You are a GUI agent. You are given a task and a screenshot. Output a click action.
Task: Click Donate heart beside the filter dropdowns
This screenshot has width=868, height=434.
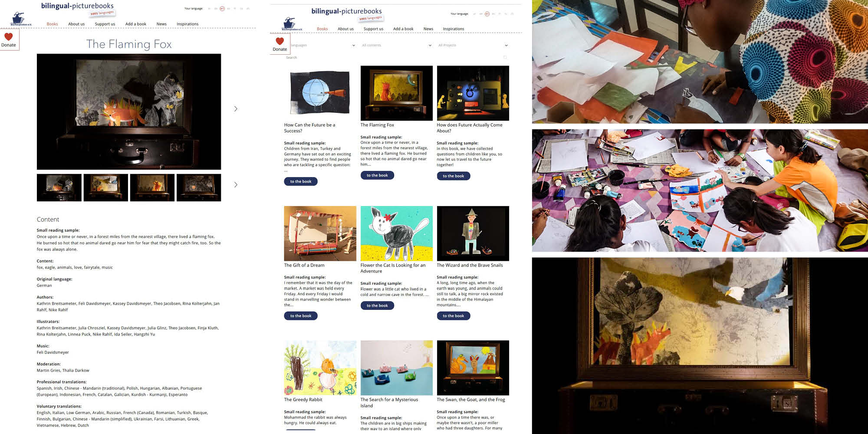[x=280, y=42]
